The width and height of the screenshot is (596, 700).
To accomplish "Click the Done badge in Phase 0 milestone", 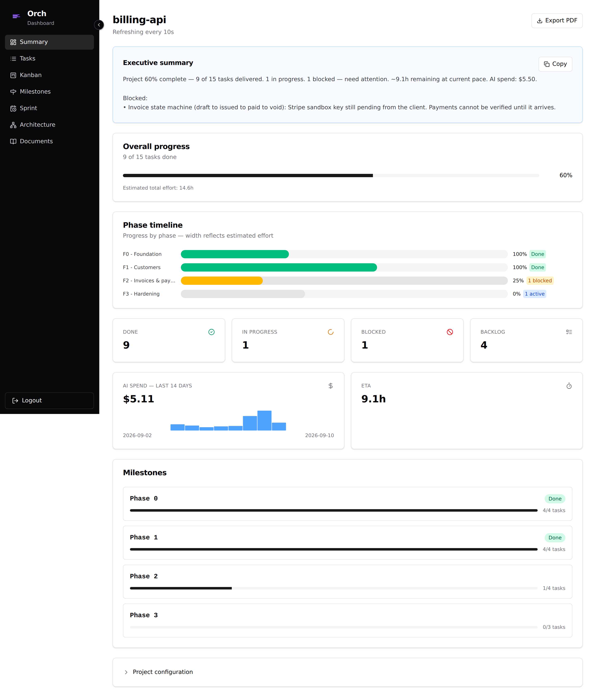I will pos(555,499).
